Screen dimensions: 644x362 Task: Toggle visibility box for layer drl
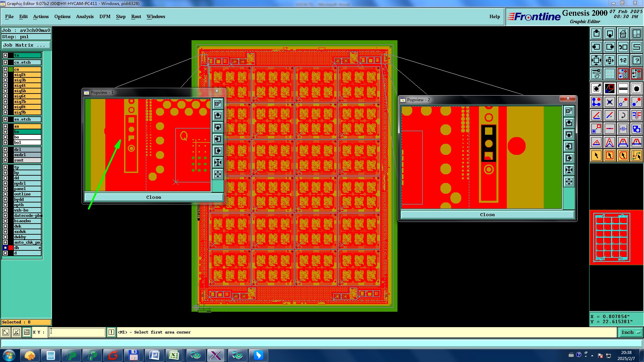pos(5,149)
